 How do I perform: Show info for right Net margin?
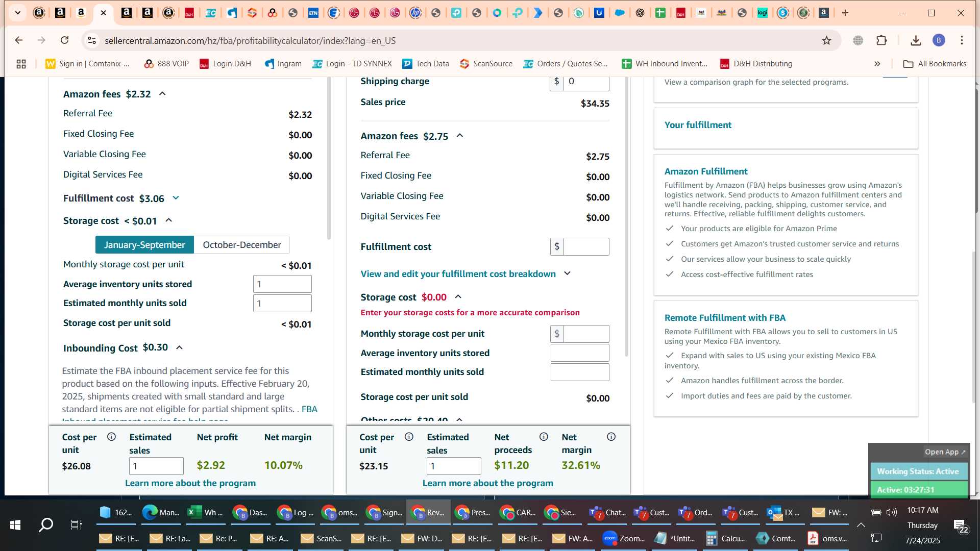(611, 437)
